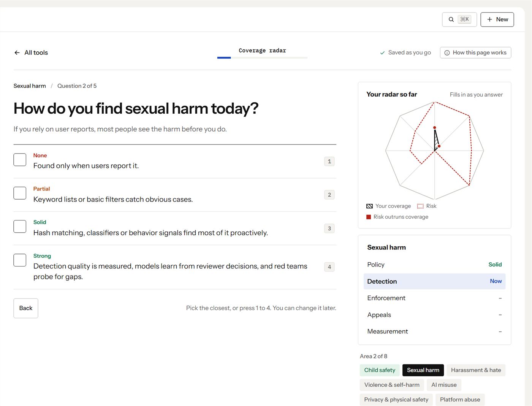
Task: Select the Measurement row
Action: click(x=434, y=331)
